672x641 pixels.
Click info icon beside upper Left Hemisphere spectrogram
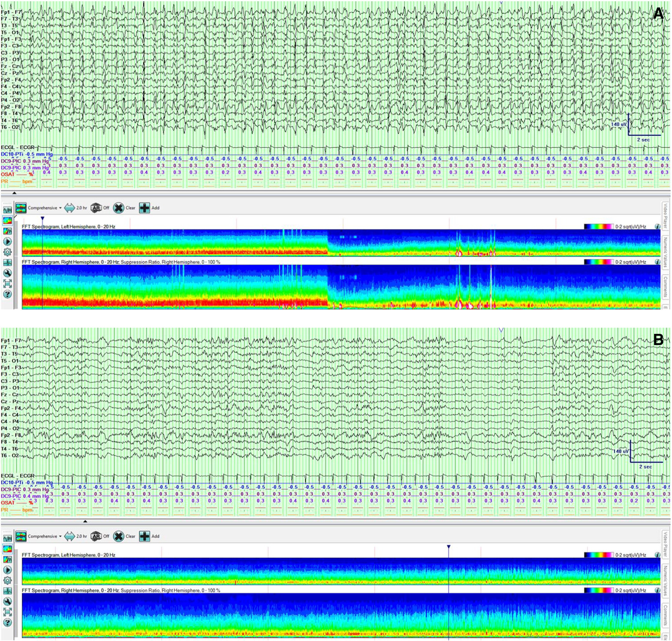click(x=657, y=227)
